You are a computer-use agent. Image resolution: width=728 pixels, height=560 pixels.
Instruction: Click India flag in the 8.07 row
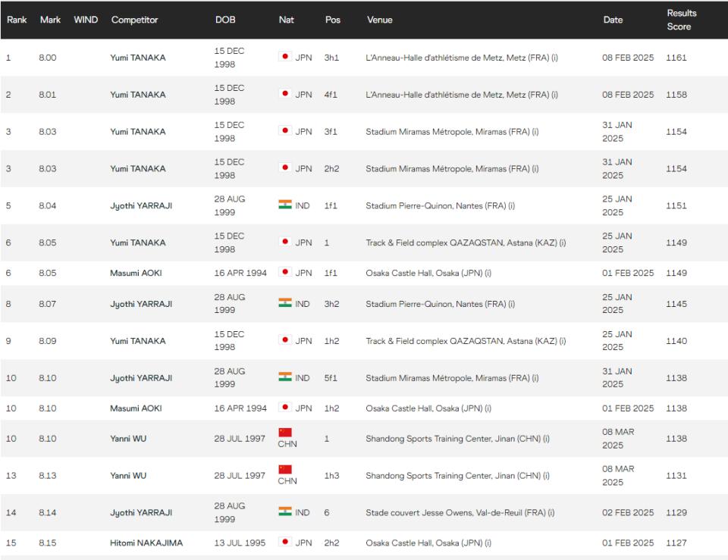pyautogui.click(x=284, y=302)
